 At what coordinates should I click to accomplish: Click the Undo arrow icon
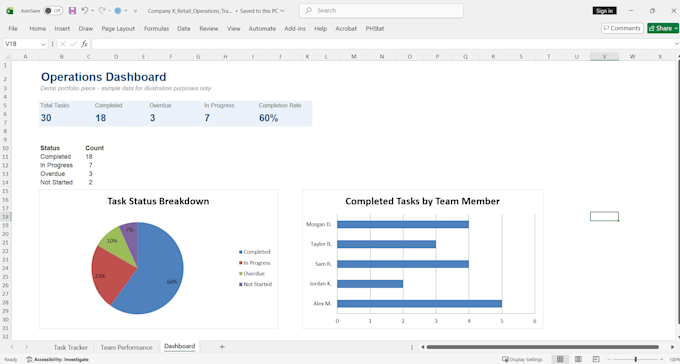(x=85, y=11)
